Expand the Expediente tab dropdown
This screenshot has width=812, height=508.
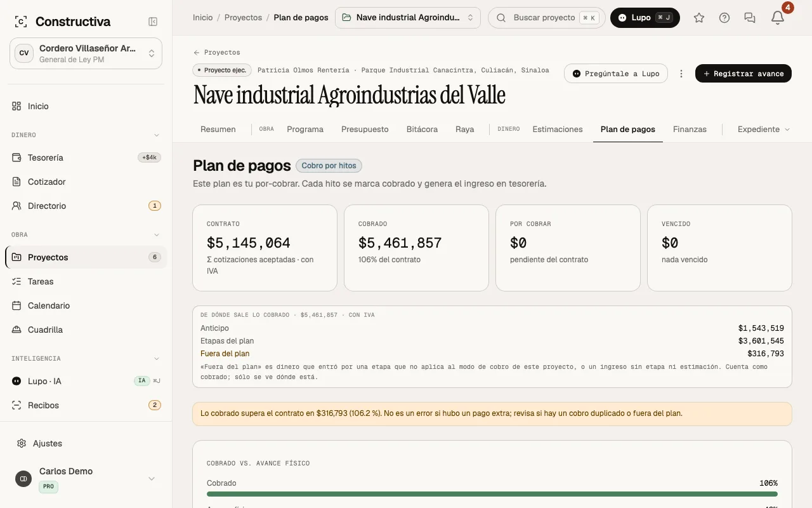pyautogui.click(x=764, y=129)
